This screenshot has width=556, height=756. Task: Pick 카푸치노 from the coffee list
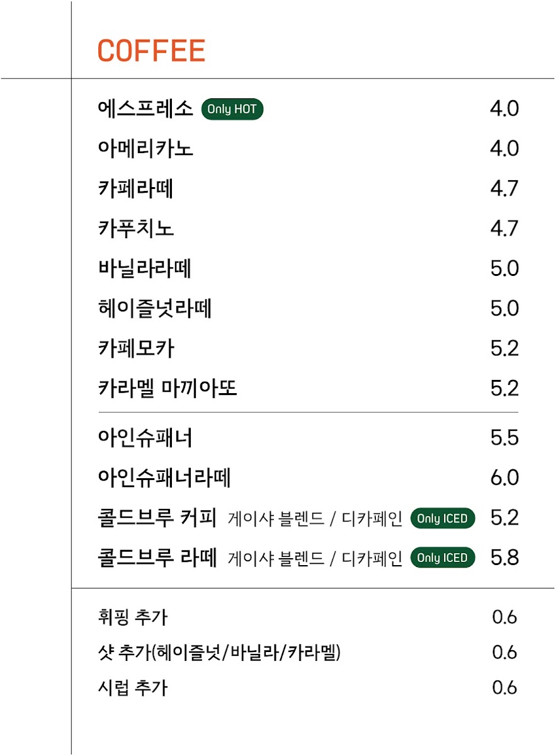(136, 229)
